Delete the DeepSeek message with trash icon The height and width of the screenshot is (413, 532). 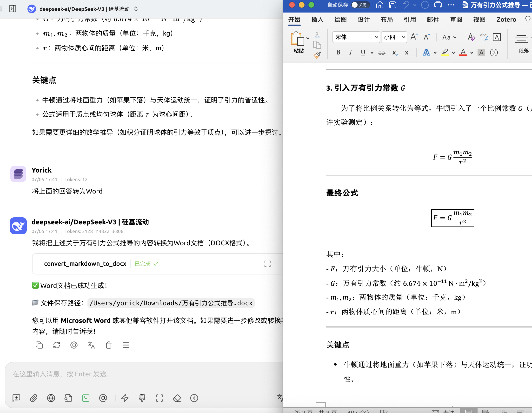[x=109, y=345]
